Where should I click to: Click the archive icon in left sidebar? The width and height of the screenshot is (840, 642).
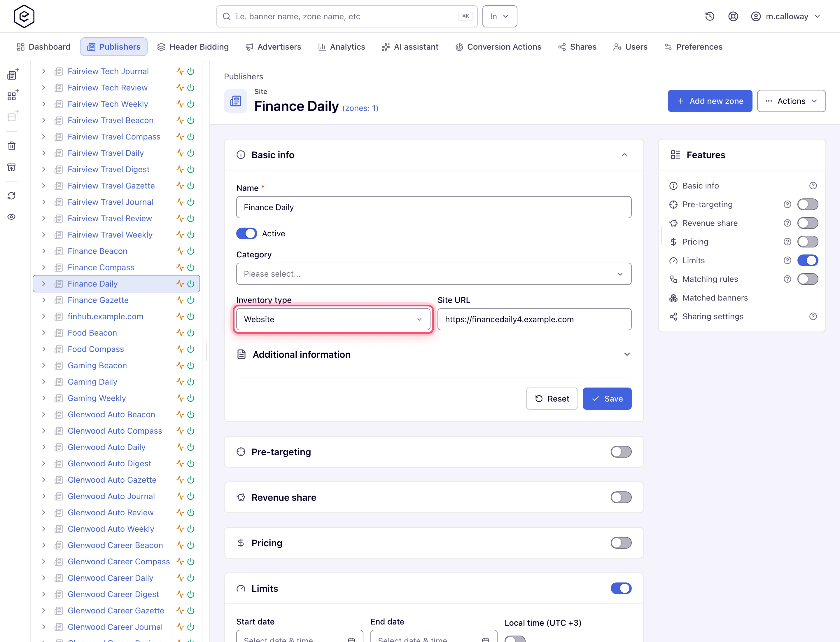click(12, 167)
